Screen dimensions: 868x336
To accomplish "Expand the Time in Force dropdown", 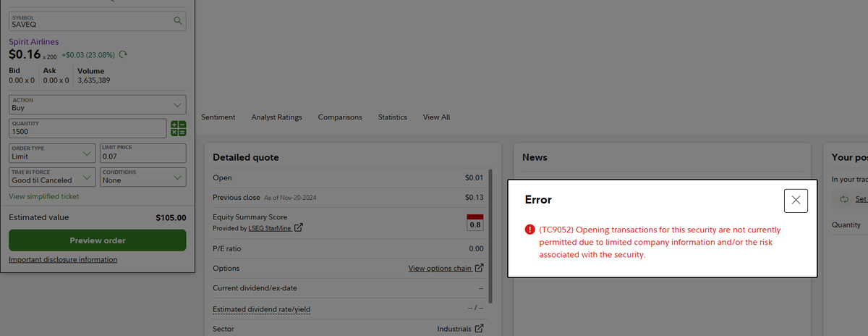I will coord(51,177).
